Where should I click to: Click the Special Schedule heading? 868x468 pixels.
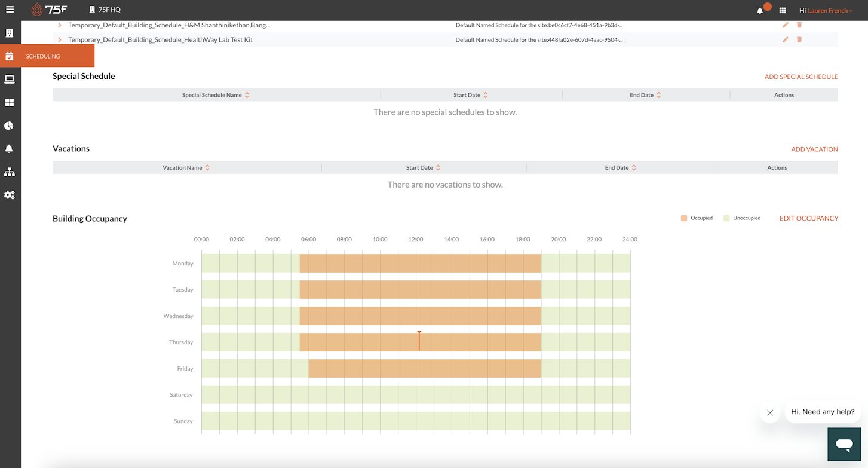(84, 76)
